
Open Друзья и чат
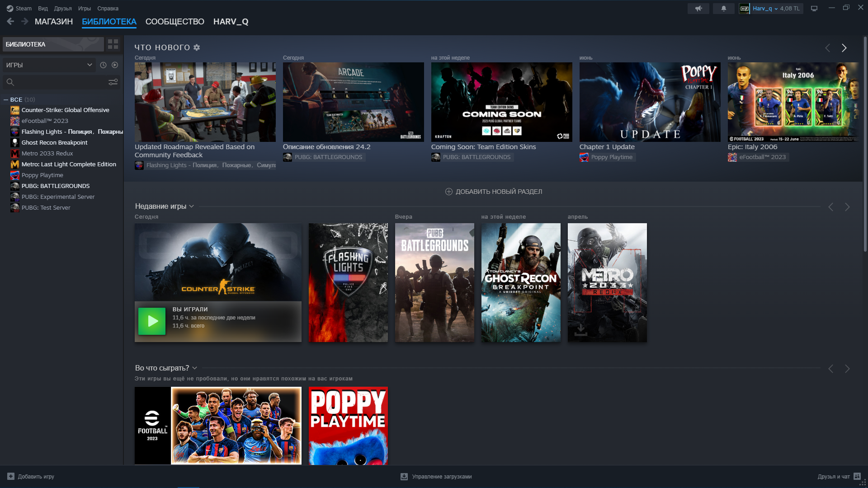(x=840, y=477)
